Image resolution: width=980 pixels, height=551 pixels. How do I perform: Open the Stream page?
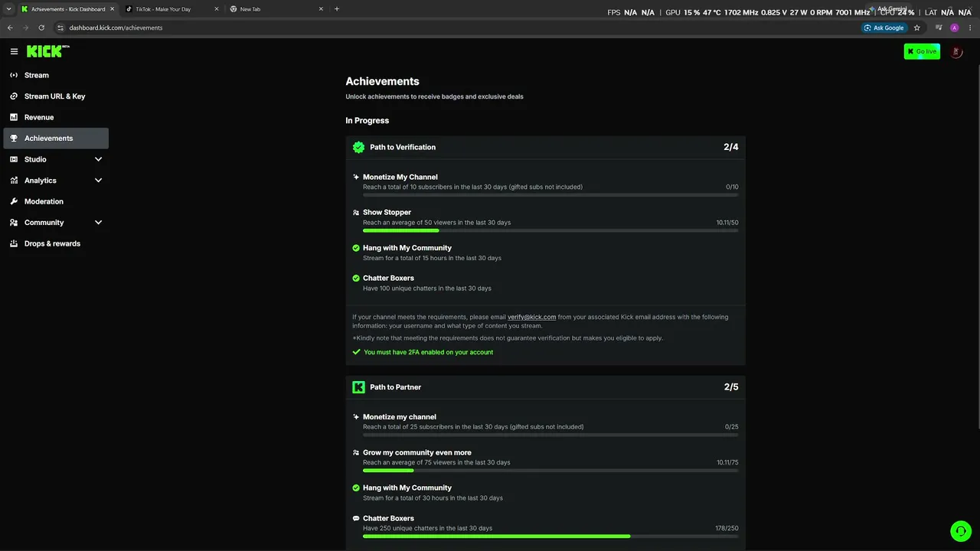click(x=56, y=75)
